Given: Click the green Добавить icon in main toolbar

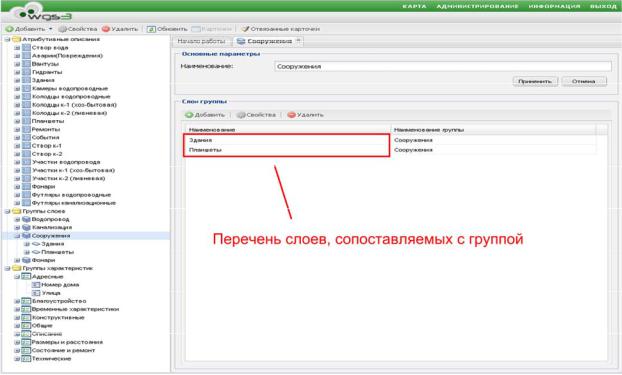Looking at the screenshot, I should 10,29.
